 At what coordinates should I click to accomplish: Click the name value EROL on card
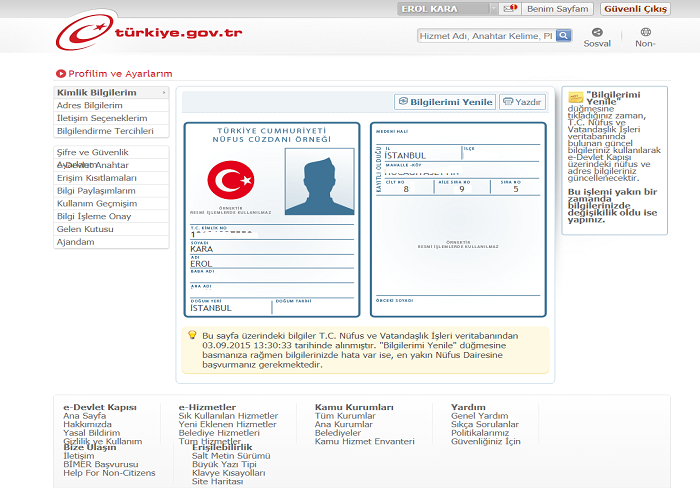click(x=201, y=264)
